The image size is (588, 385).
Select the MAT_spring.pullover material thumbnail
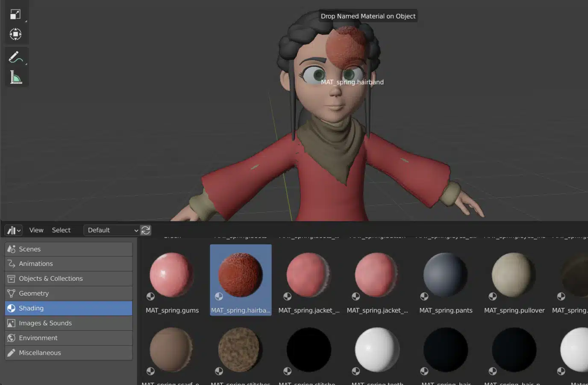(514, 275)
